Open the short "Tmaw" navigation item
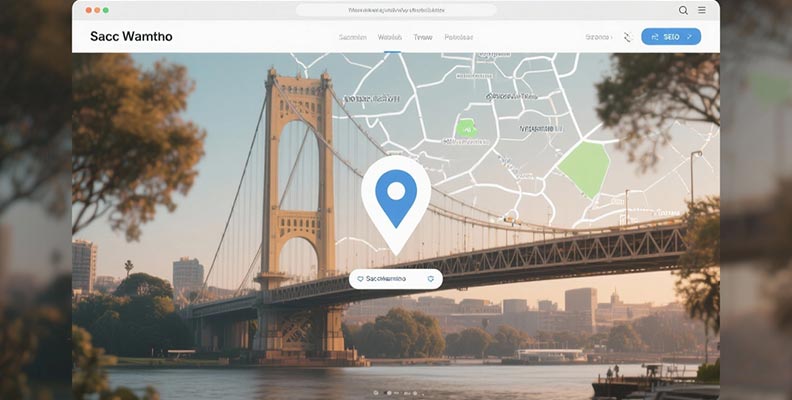792x400 pixels. coord(423,37)
